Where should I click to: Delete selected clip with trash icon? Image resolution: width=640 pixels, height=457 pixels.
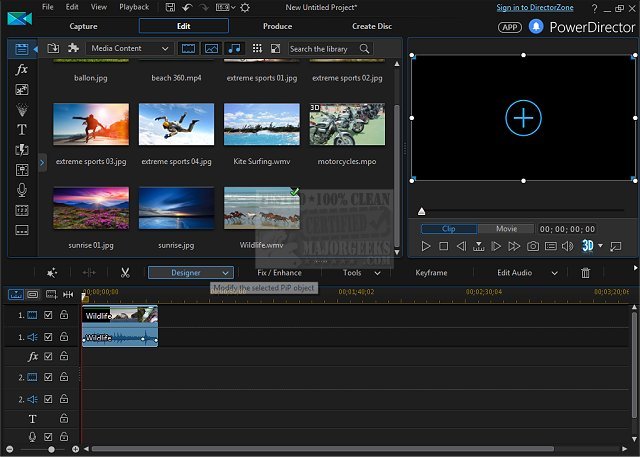point(586,272)
